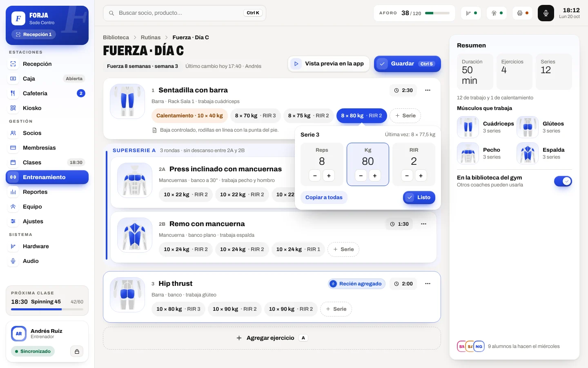Open options menu for Sentadilla con barra
The image size is (588, 368).
pyautogui.click(x=428, y=90)
